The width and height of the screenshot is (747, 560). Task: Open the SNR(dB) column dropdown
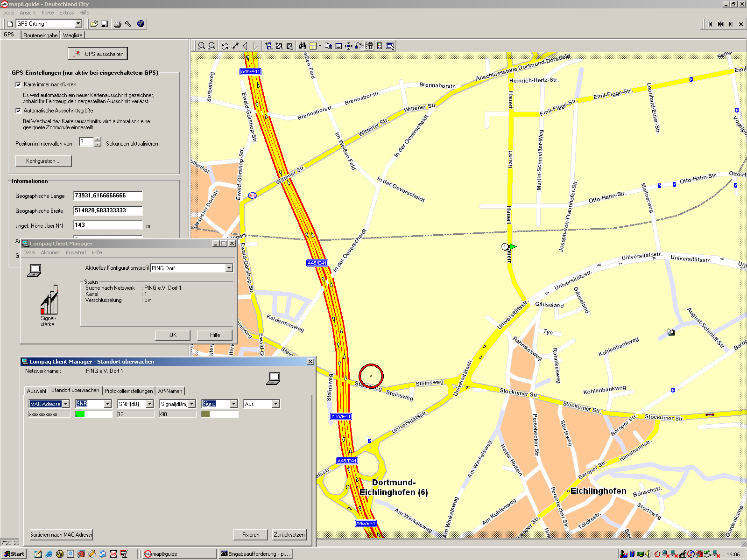[x=149, y=404]
